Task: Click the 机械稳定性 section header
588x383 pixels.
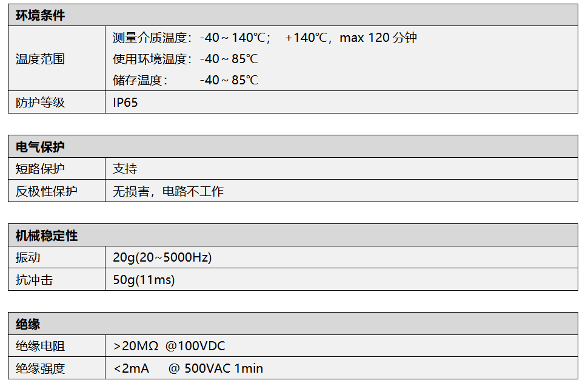Action: pos(47,236)
